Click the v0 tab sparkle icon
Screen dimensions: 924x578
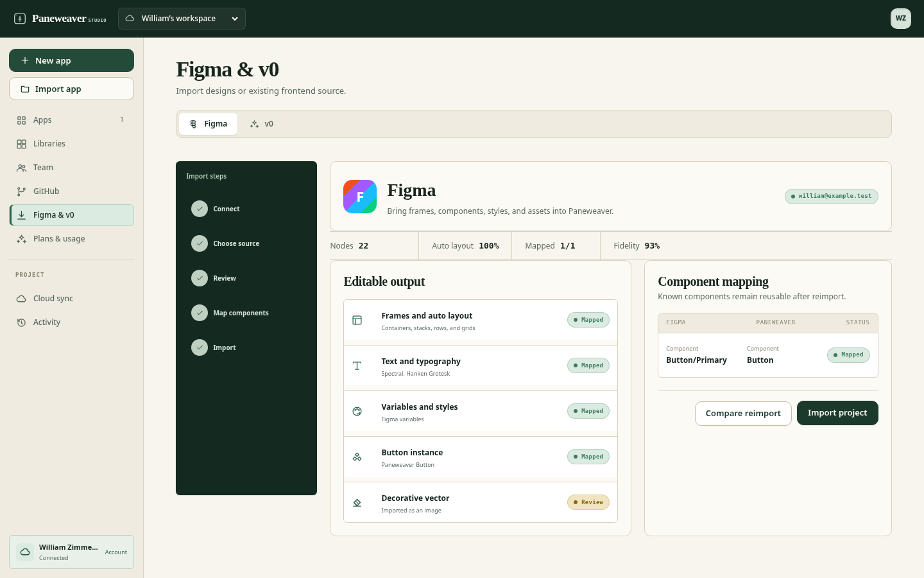click(255, 124)
